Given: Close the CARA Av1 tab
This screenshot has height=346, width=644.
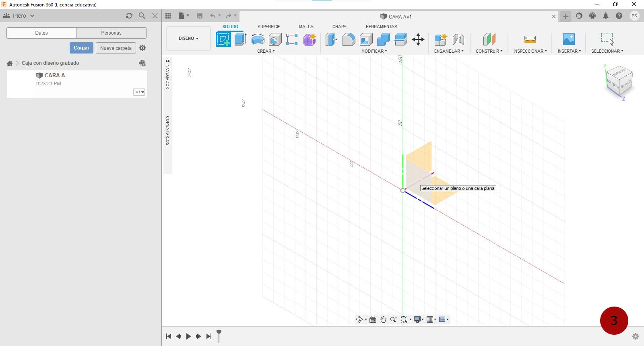Looking at the screenshot, I should click(x=554, y=16).
